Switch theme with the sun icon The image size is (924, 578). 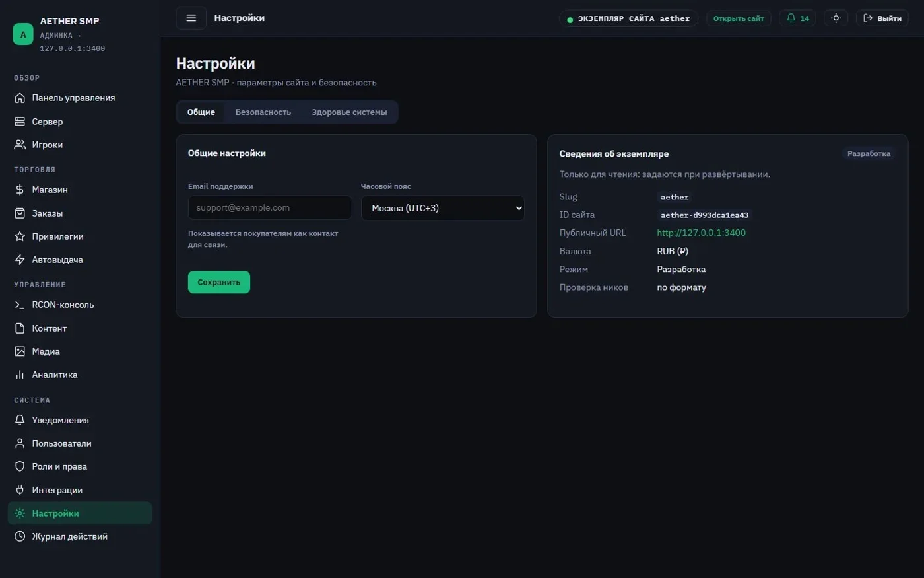coord(836,18)
